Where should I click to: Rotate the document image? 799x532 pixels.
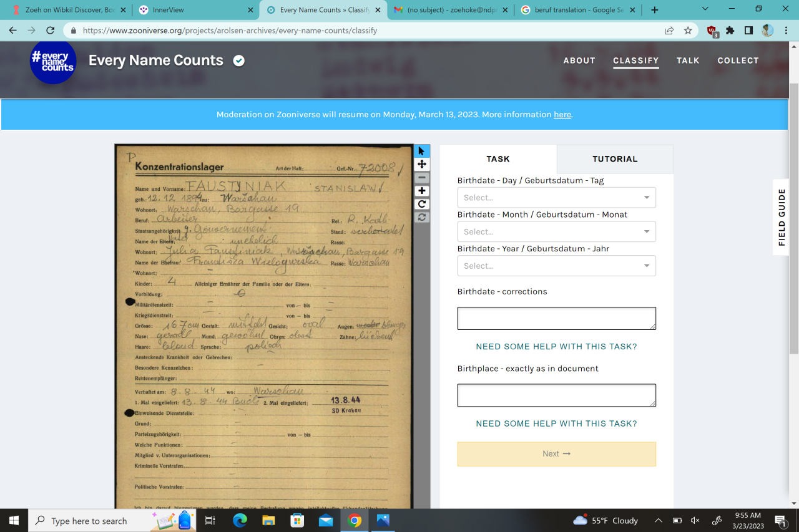(x=422, y=204)
